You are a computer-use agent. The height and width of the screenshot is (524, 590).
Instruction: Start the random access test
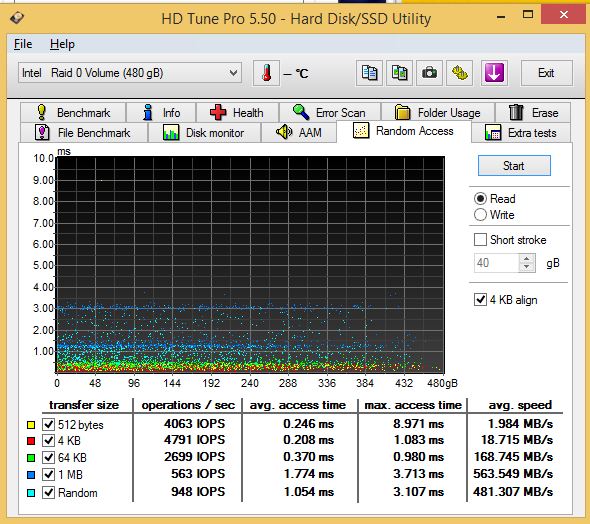[514, 166]
